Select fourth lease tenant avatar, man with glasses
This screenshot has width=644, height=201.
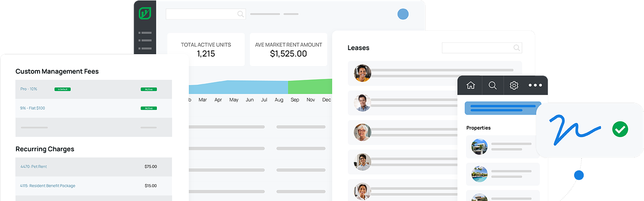click(x=363, y=162)
